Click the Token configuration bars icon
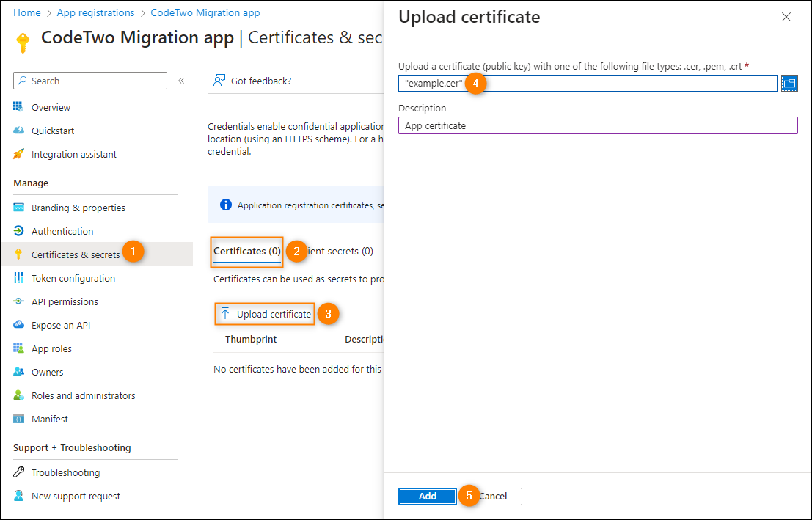This screenshot has width=812, height=520. [x=18, y=278]
